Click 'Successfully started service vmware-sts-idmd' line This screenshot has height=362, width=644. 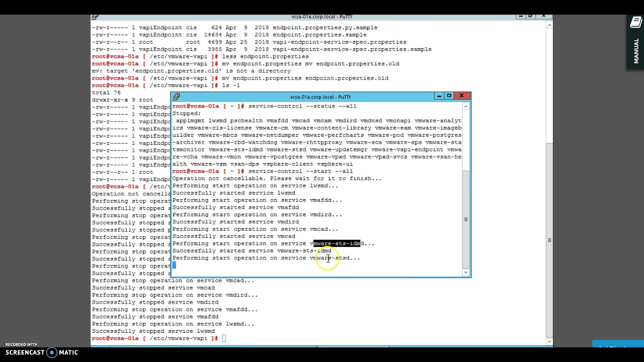(252, 250)
